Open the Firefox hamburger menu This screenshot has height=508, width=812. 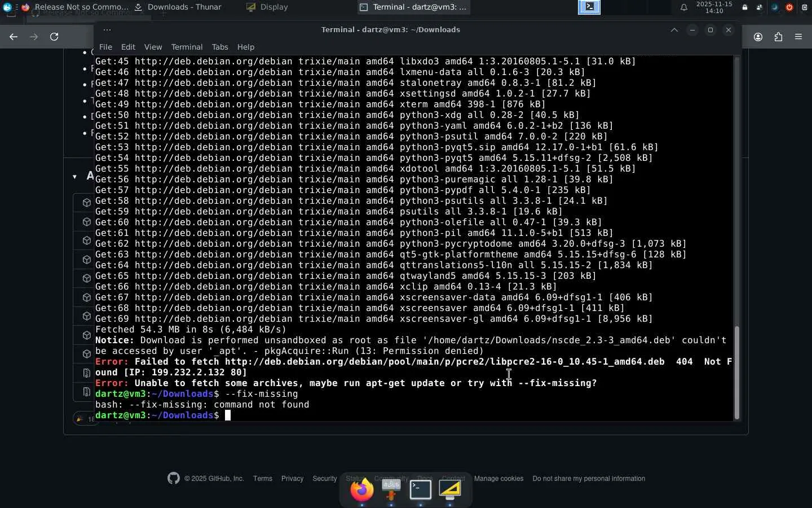(798, 37)
